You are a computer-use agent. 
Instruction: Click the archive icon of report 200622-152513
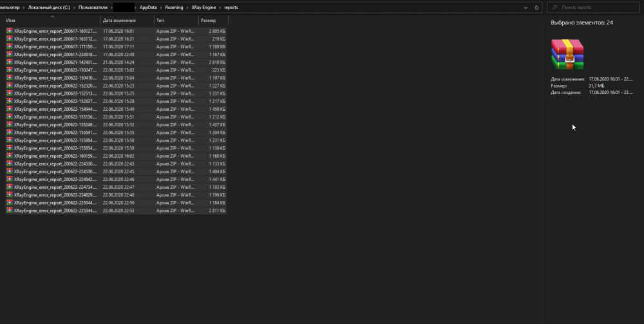coord(10,93)
